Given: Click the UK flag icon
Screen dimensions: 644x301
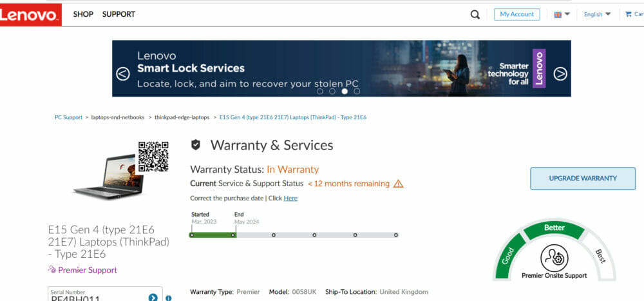Looking at the screenshot, I should (557, 15).
